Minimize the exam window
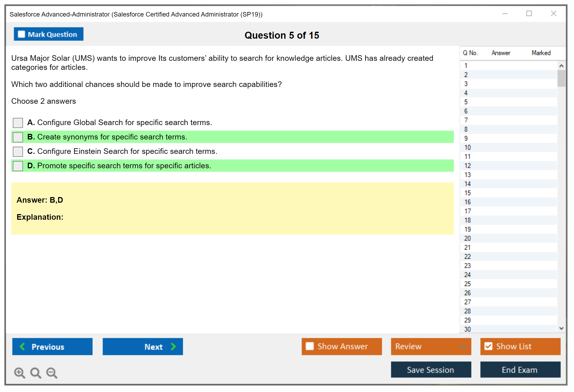This screenshot has height=392, width=574. [x=505, y=14]
